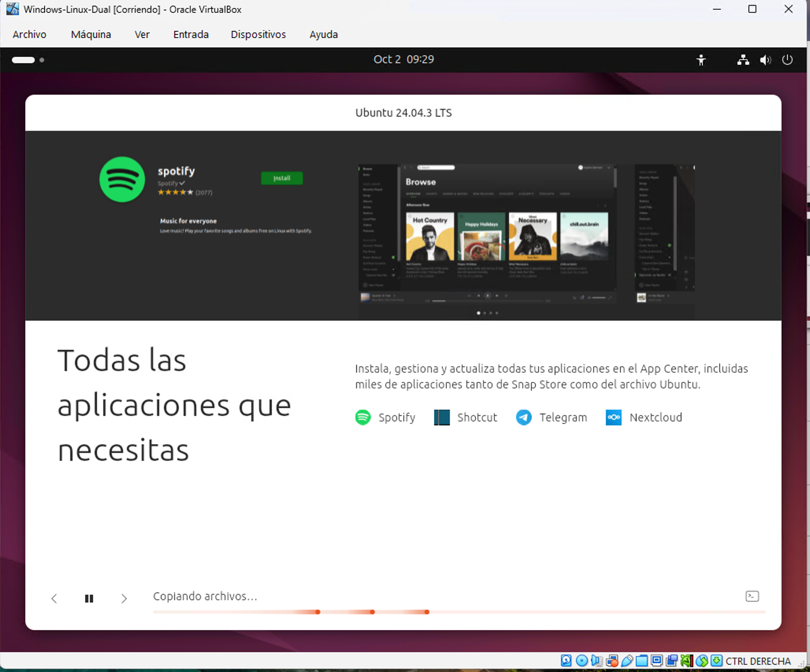Click the power icon in Ubuntu top bar
810x672 pixels.
tap(787, 60)
